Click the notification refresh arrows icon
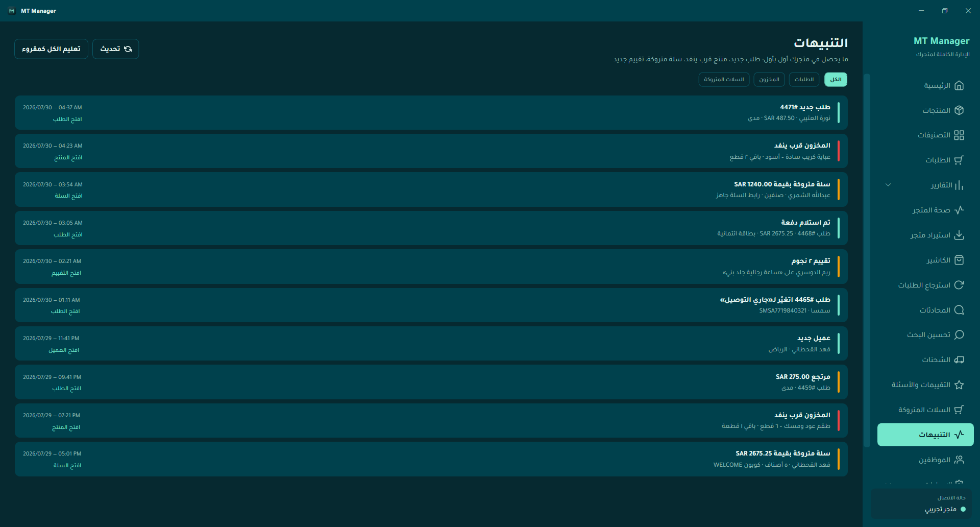980x527 pixels. [x=128, y=49]
